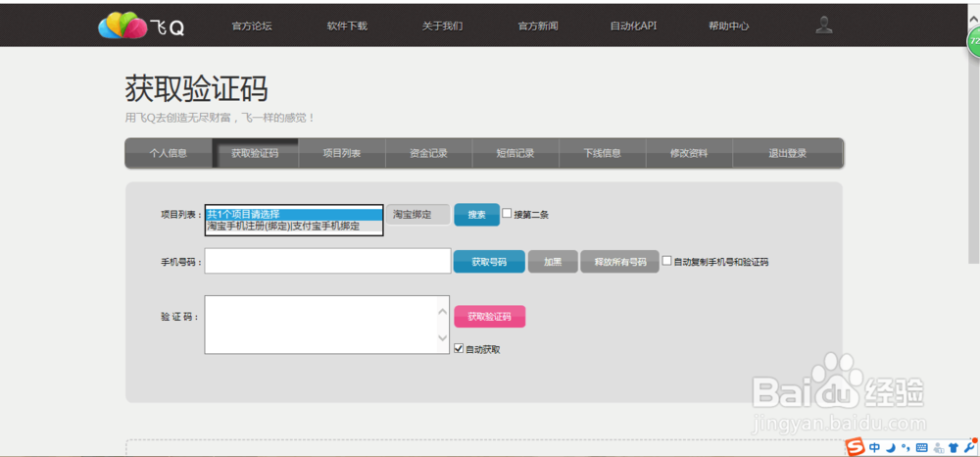Viewport: 980px width, 457px height.
Task: Click the Sogou user login icon
Action: pos(938,447)
